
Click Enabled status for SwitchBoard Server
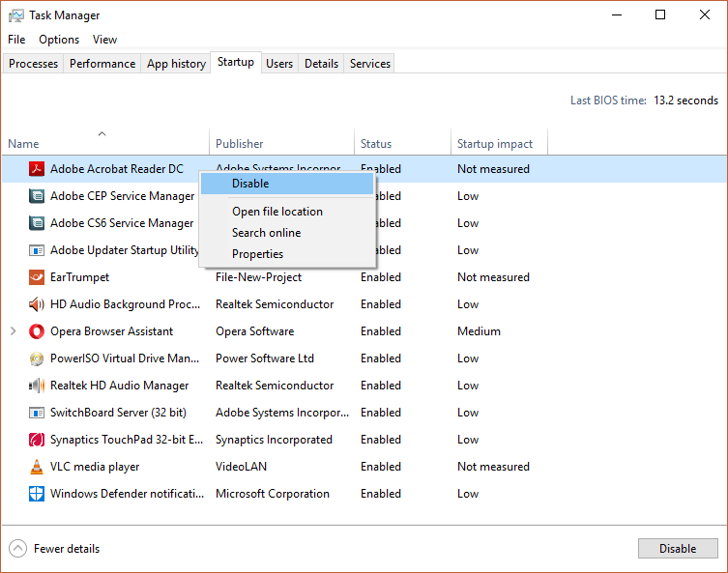(x=381, y=413)
